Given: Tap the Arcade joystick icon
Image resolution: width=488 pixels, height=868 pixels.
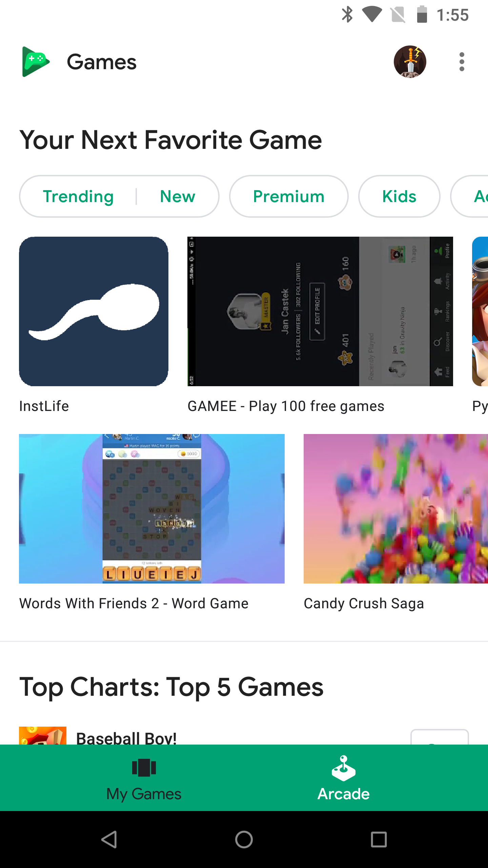Looking at the screenshot, I should click(343, 768).
